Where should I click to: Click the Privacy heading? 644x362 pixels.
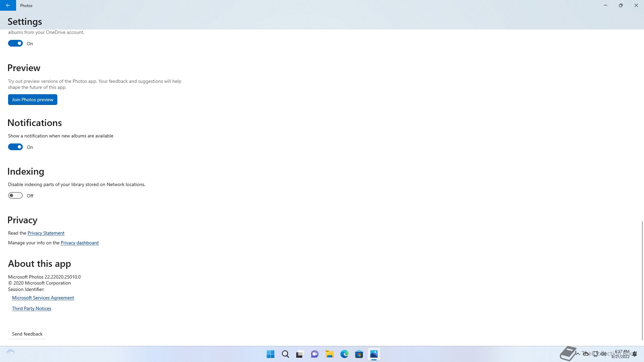22,220
